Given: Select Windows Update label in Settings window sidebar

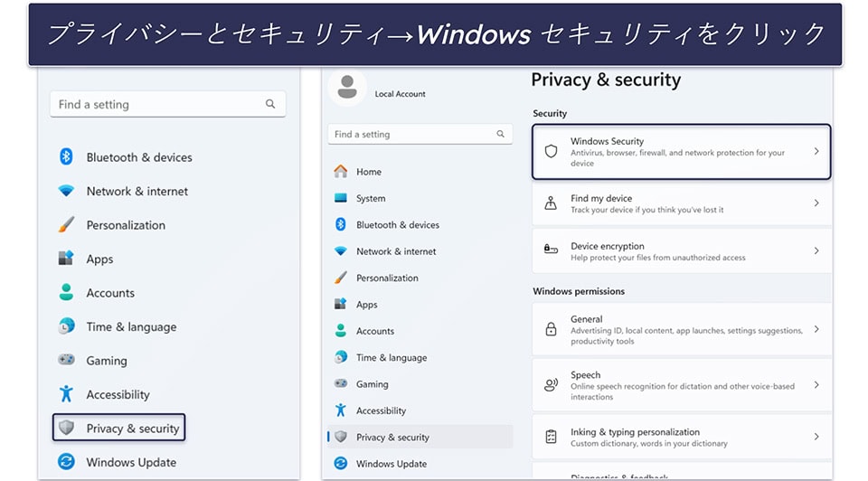Looking at the screenshot, I should [x=392, y=464].
